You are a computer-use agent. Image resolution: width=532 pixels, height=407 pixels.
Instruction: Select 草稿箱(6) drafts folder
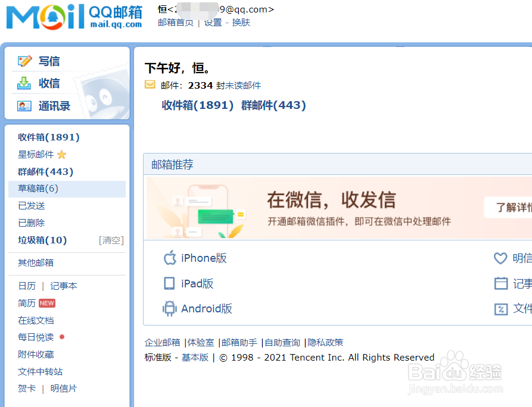67,189
